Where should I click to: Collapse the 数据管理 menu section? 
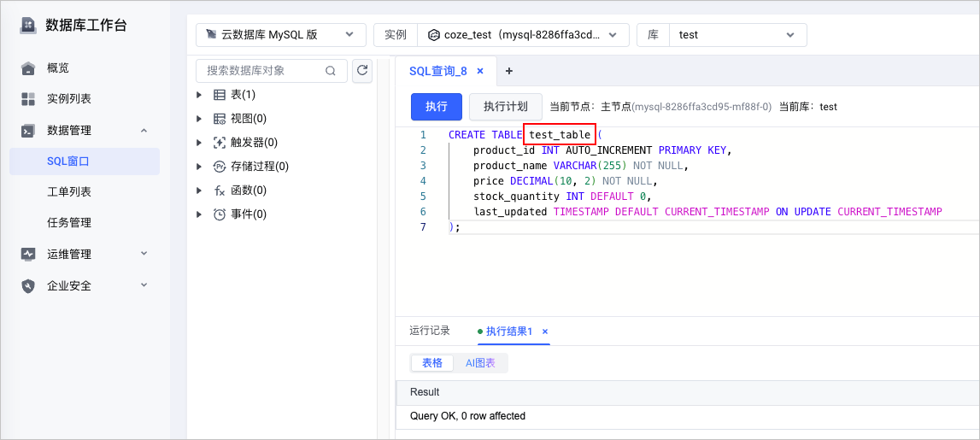144,131
